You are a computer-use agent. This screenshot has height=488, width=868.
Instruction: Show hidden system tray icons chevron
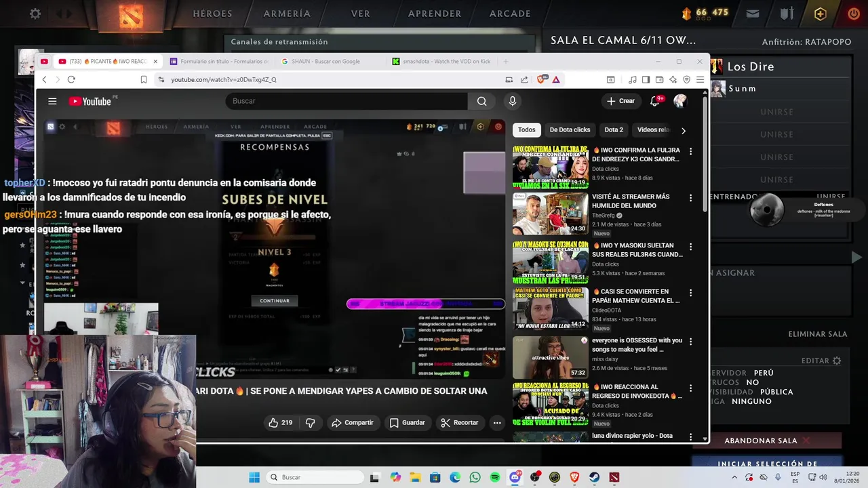tap(734, 477)
